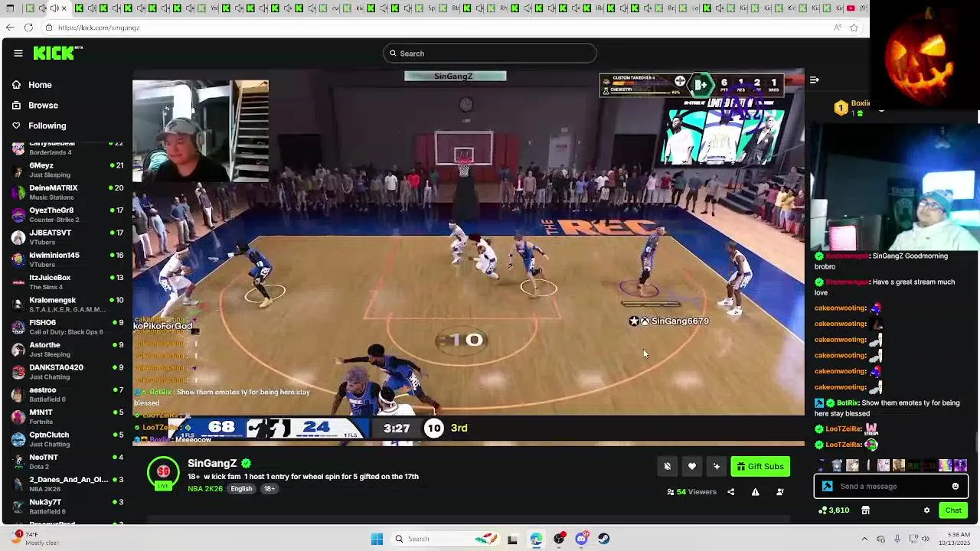The width and height of the screenshot is (980, 551).
Task: Select 2_Danes_And_An_Ol in followed channels
Action: [67, 484]
